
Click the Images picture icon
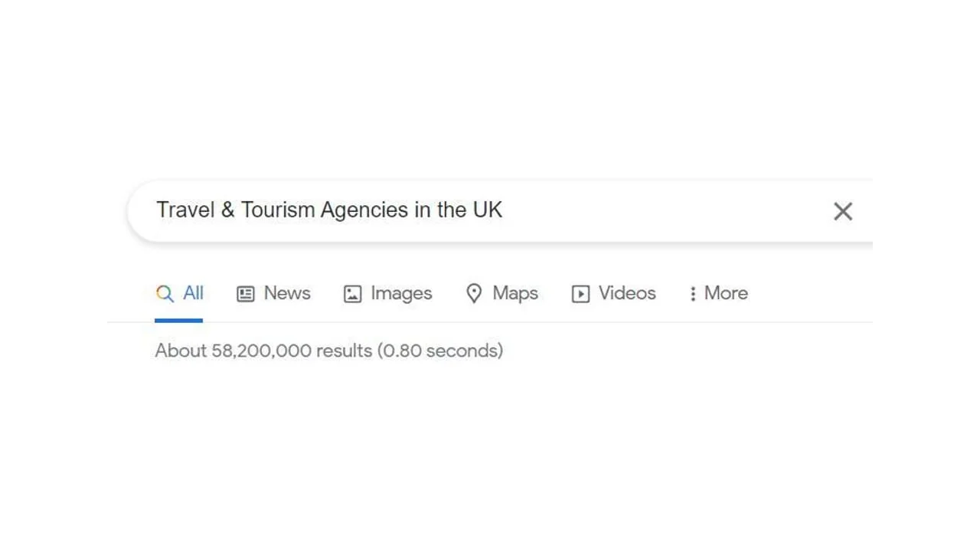point(352,293)
